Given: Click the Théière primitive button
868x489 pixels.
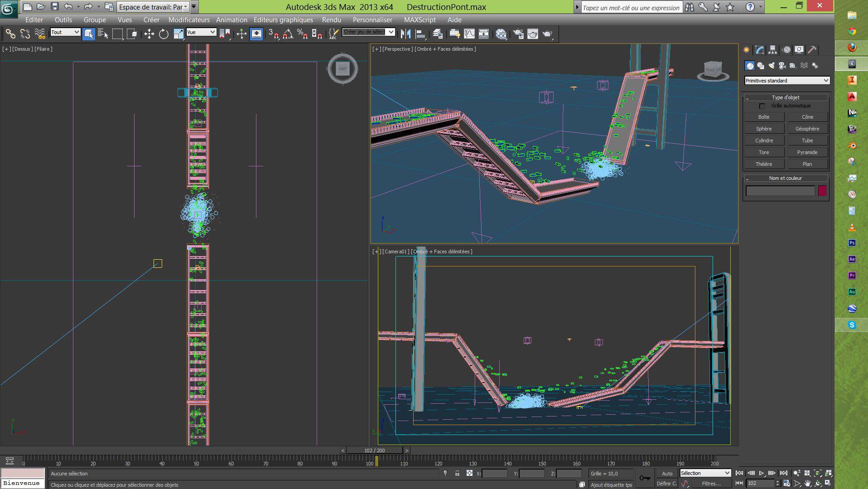Looking at the screenshot, I should point(764,164).
